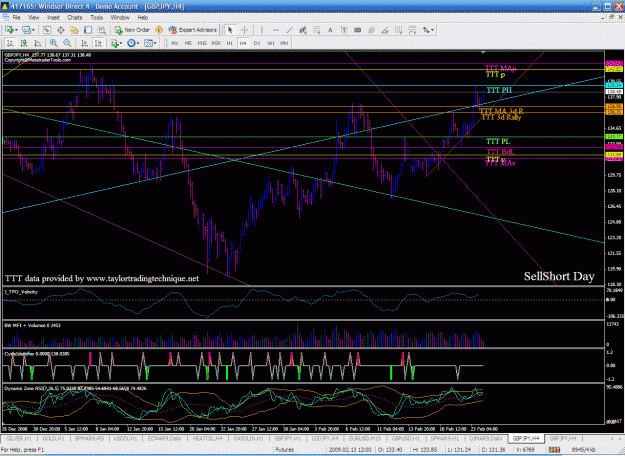Switch to the GOLD,H1 chart tab

click(53, 438)
